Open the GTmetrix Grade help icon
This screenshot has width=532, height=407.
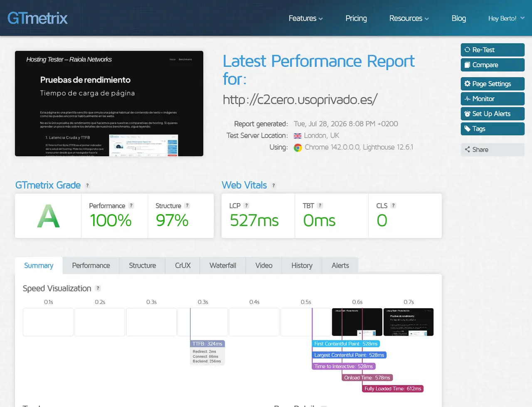87,186
